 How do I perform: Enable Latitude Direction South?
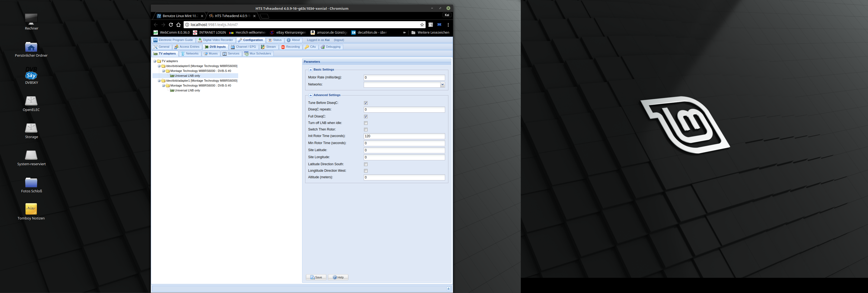point(366,164)
